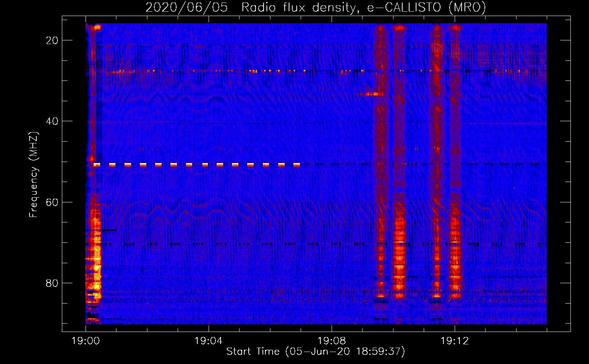The height and width of the screenshot is (364, 589).
Task: Click the 60 MHz frequency tick label
Action: (52, 202)
